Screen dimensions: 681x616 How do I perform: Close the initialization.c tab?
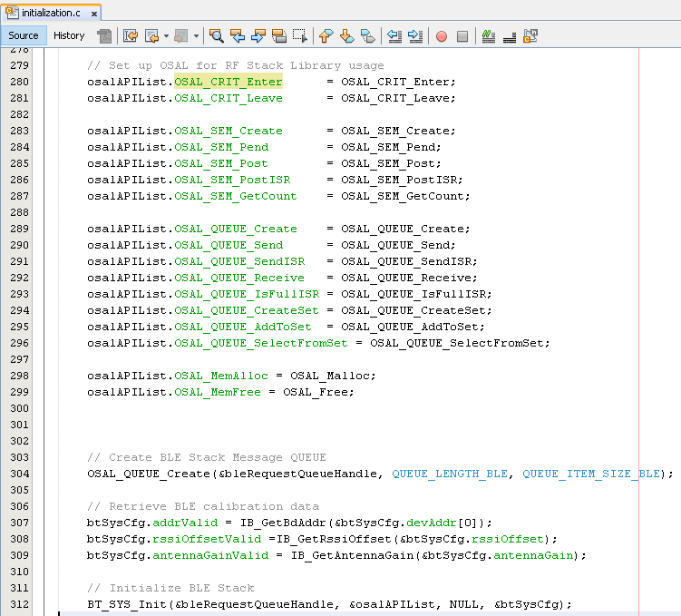pyautogui.click(x=94, y=15)
